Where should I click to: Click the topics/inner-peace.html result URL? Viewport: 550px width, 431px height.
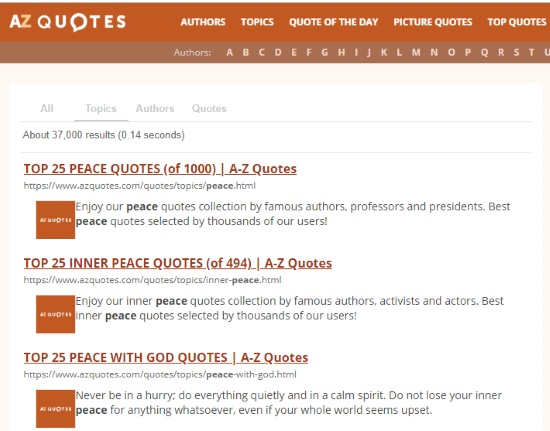[153, 280]
